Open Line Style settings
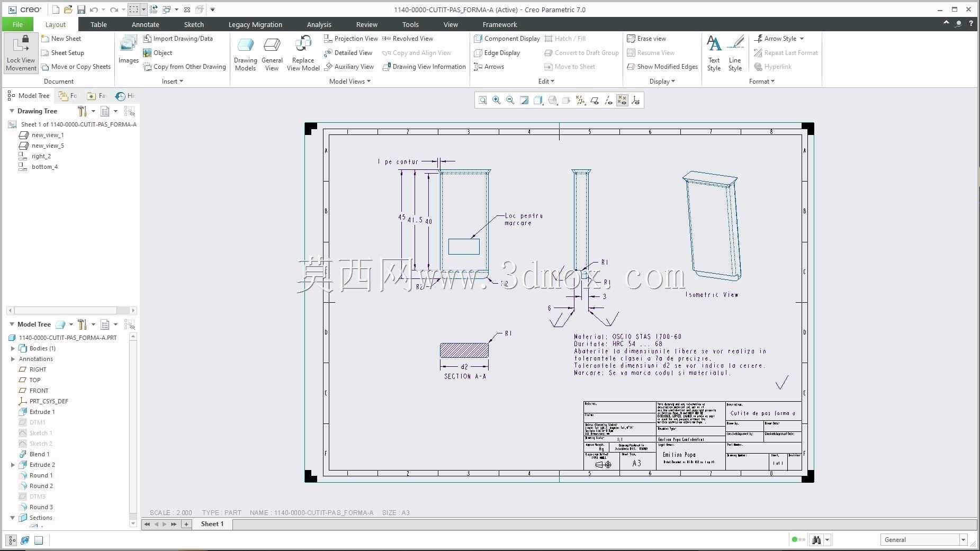Viewport: 980px width, 551px height. click(x=735, y=53)
